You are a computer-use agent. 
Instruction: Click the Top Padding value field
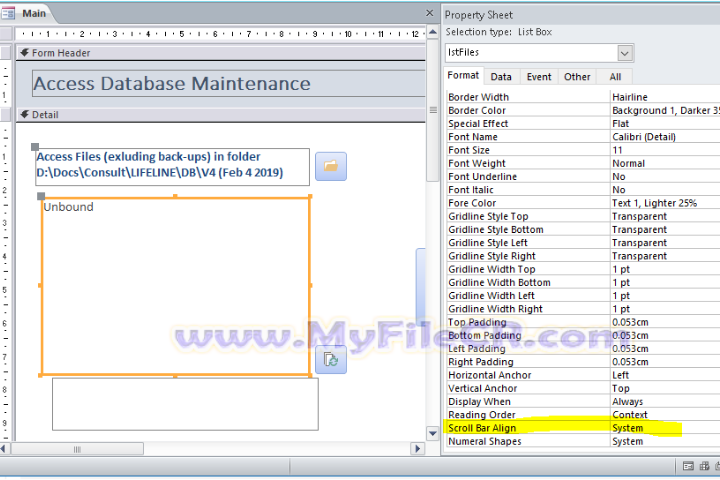(x=665, y=322)
